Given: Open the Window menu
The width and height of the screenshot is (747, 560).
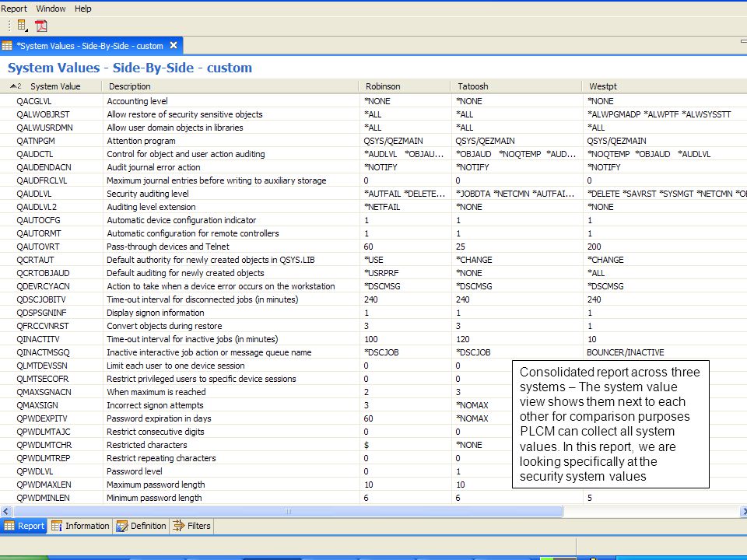Looking at the screenshot, I should [x=51, y=9].
